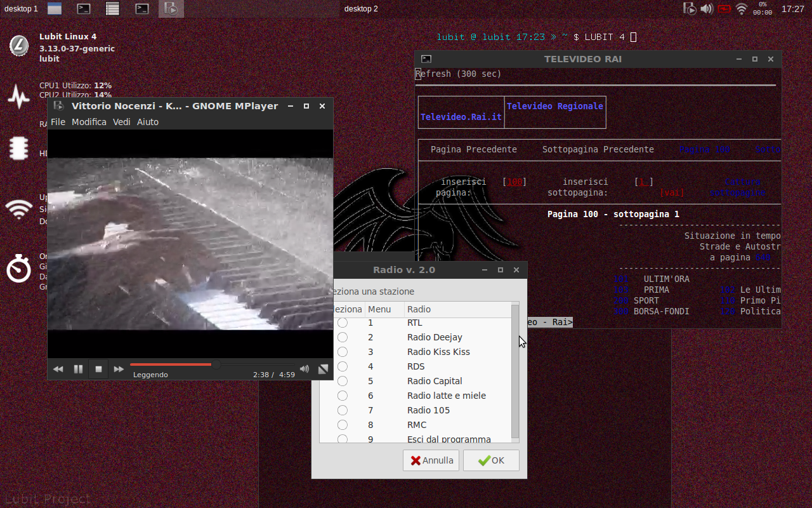Image resolution: width=812 pixels, height=508 pixels.
Task: Click the 17:27 clock in the panel
Action: [x=793, y=9]
